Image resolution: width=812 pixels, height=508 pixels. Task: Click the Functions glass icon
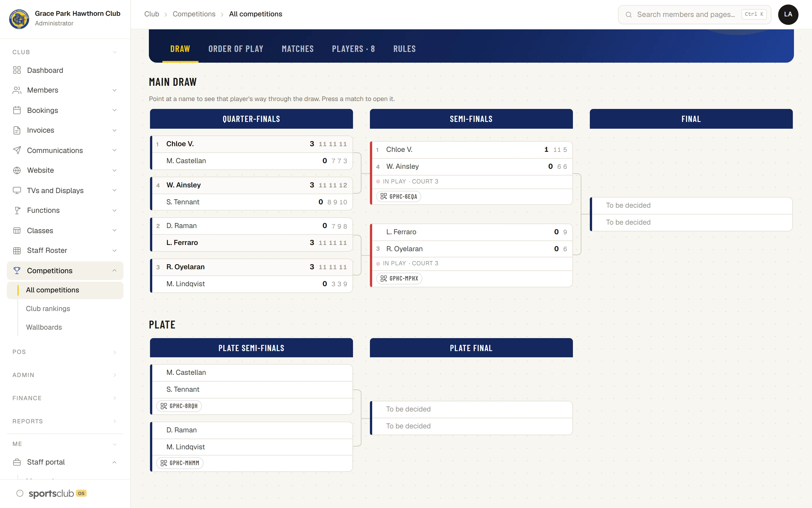17,210
